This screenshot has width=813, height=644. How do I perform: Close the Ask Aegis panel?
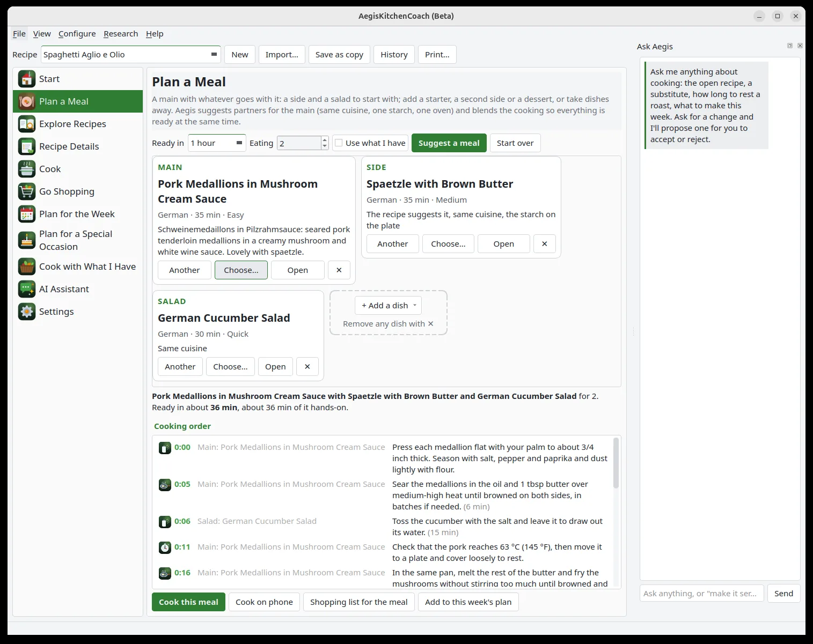click(x=800, y=46)
